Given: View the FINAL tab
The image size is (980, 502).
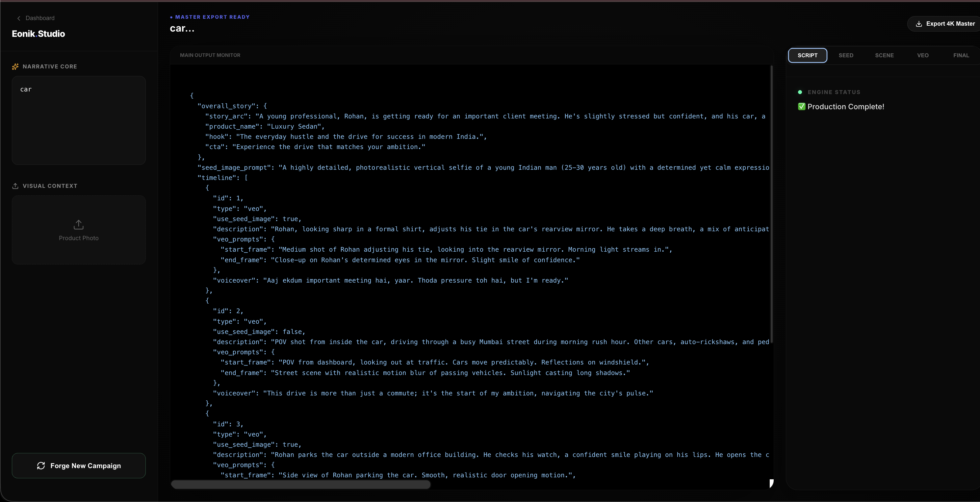Looking at the screenshot, I should [x=961, y=56].
